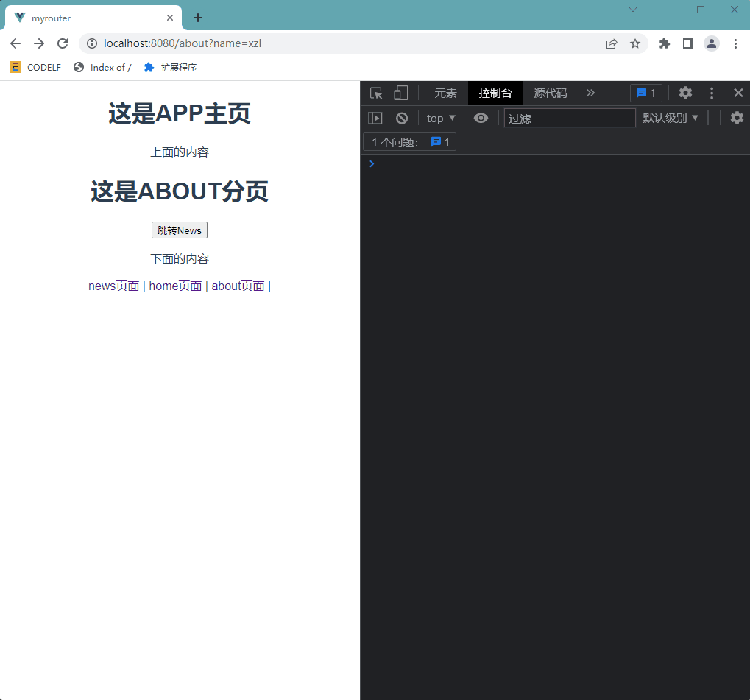This screenshot has width=750, height=700.
Task: Click the address bar URL
Action: (183, 43)
